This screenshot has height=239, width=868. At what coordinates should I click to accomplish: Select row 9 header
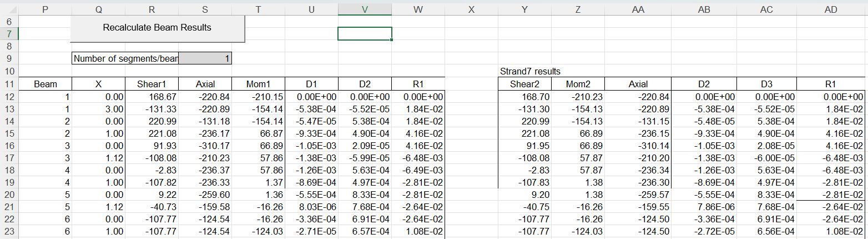[9, 59]
